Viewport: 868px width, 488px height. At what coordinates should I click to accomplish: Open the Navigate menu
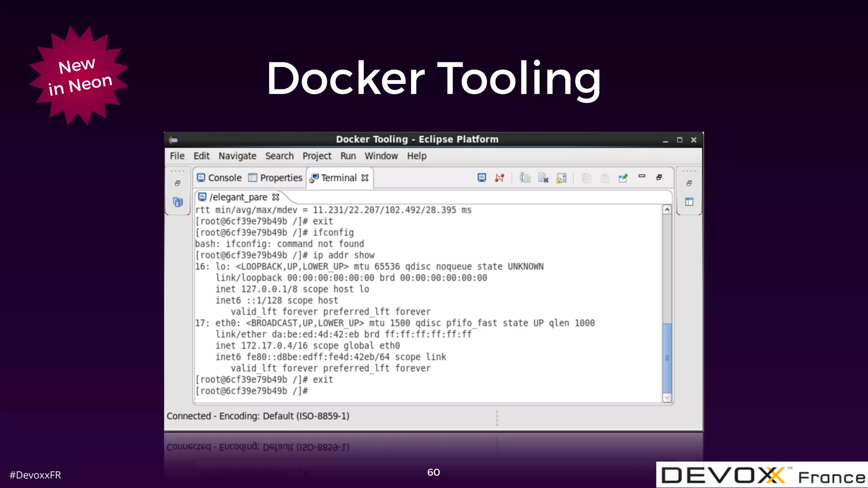click(237, 156)
